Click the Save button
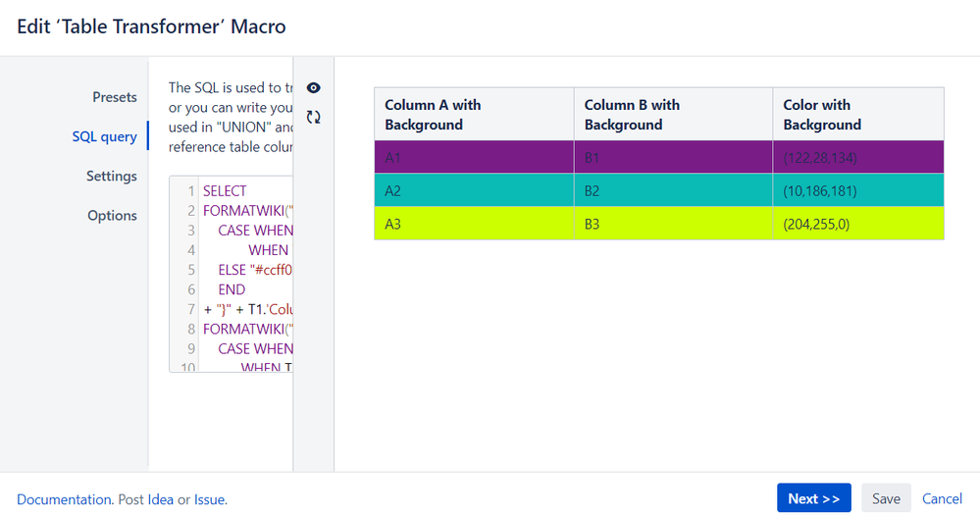 tap(886, 498)
